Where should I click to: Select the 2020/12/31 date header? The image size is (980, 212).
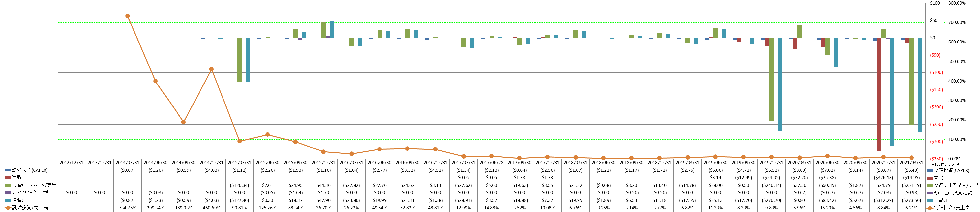(x=883, y=163)
